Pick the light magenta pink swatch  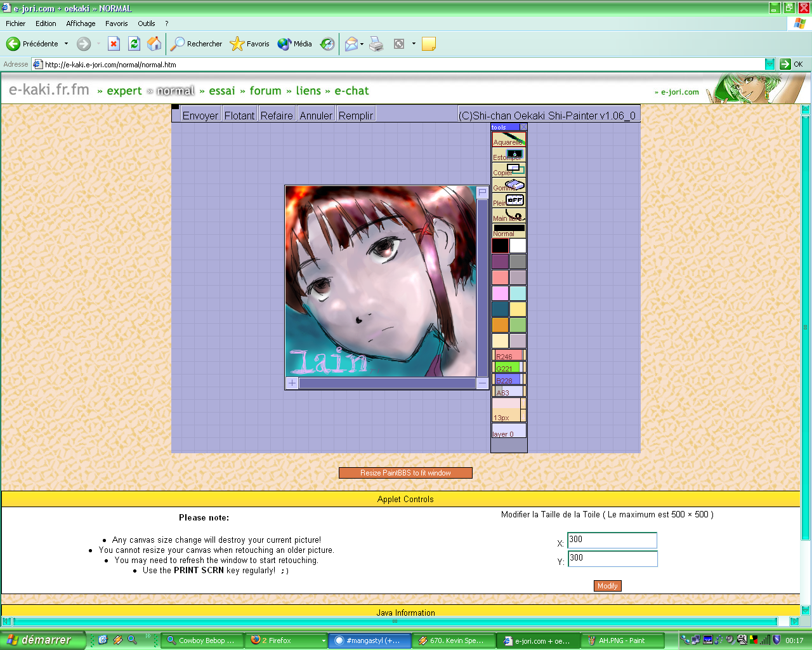tap(500, 293)
